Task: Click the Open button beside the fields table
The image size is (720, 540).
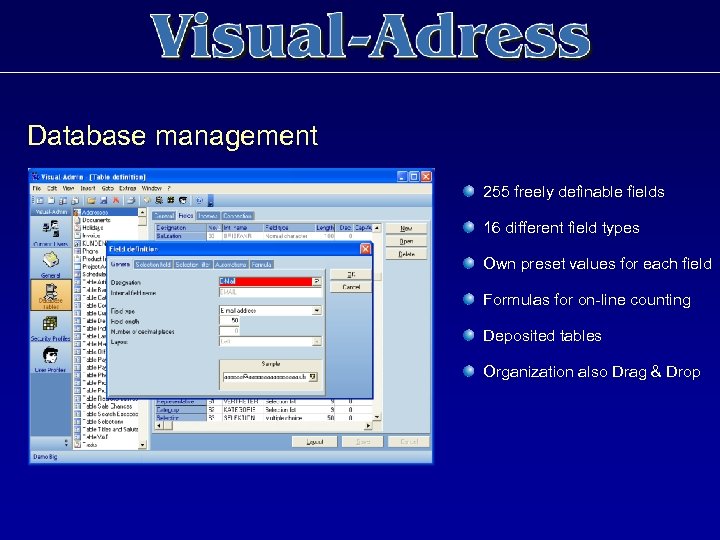Action: [x=406, y=241]
